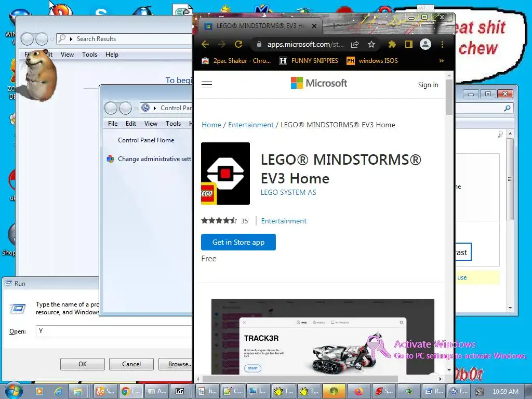
Task: Open the Microsoft hamburger menu
Action: click(x=207, y=85)
